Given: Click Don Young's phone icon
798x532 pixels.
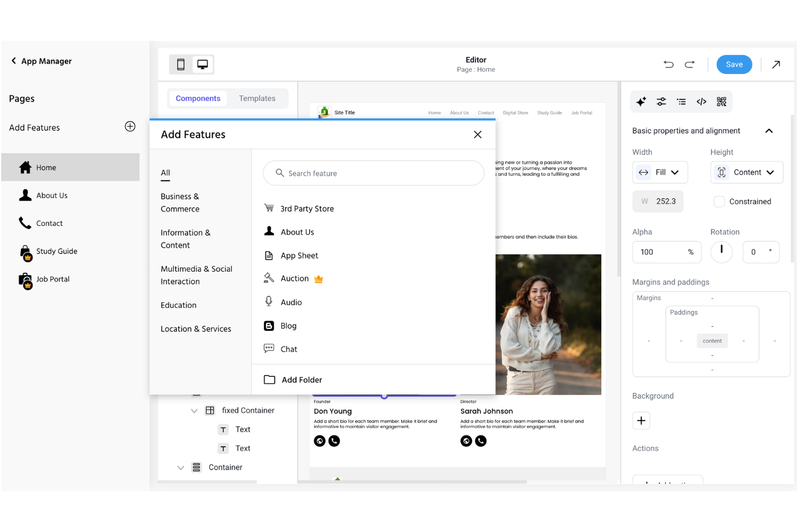Looking at the screenshot, I should [x=334, y=441].
